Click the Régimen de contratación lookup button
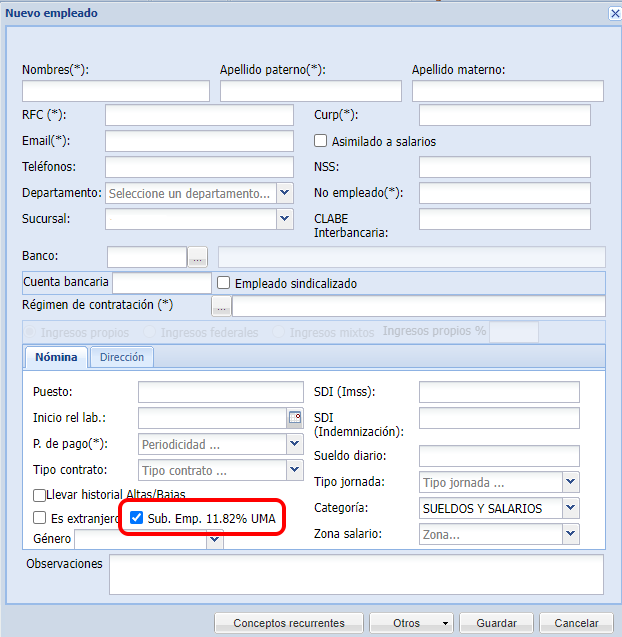622x637 pixels. pos(220,306)
